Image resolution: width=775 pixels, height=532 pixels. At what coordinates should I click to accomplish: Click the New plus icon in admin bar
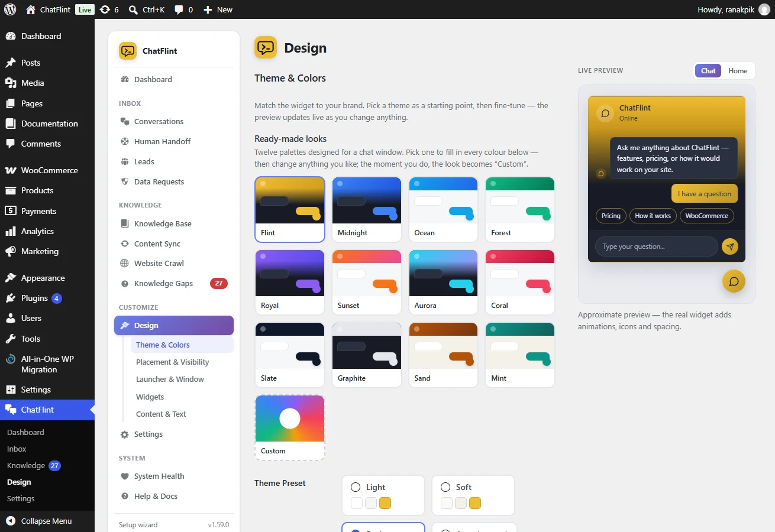click(x=208, y=9)
